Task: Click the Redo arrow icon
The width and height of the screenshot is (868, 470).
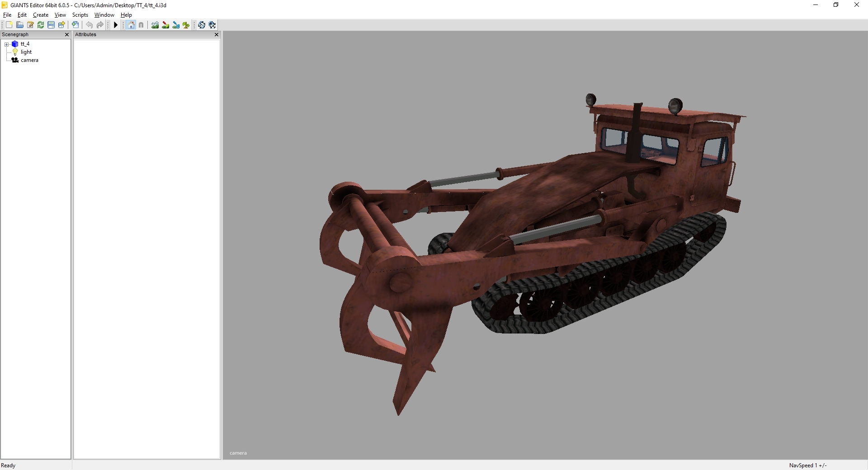Action: 100,25
